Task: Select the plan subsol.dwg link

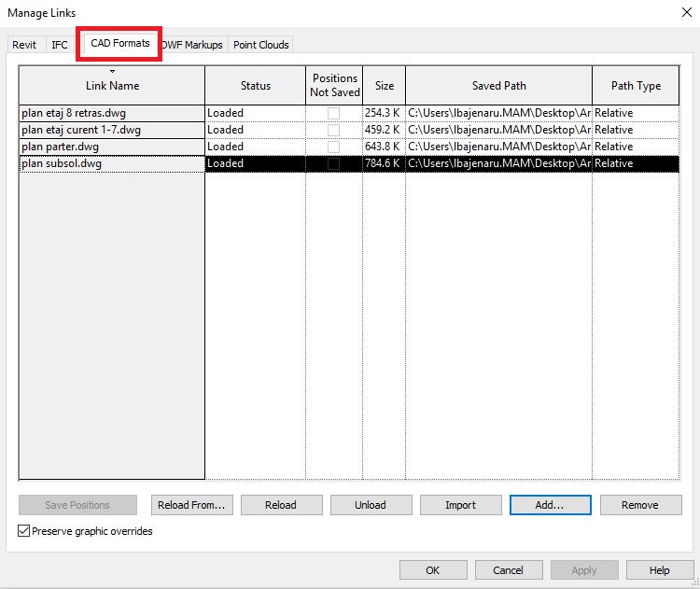Action: click(x=112, y=164)
